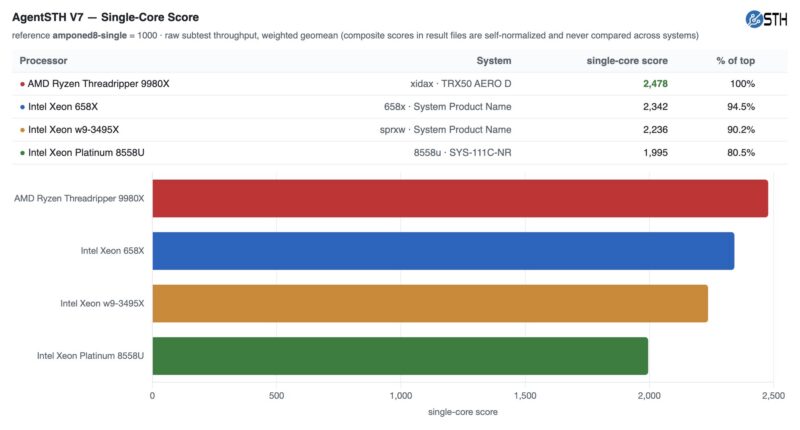
Task: Click the 8558u · SYS-111C-NR system cell
Action: tap(462, 153)
